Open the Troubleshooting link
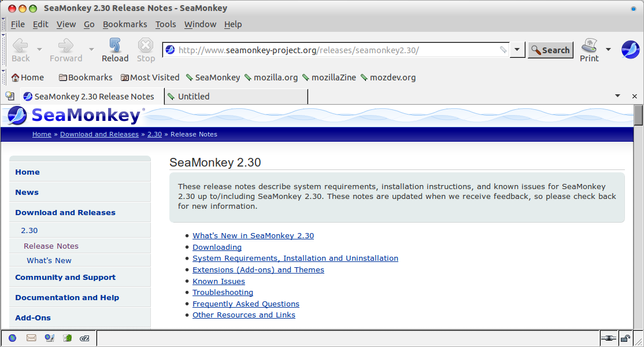 (223, 293)
